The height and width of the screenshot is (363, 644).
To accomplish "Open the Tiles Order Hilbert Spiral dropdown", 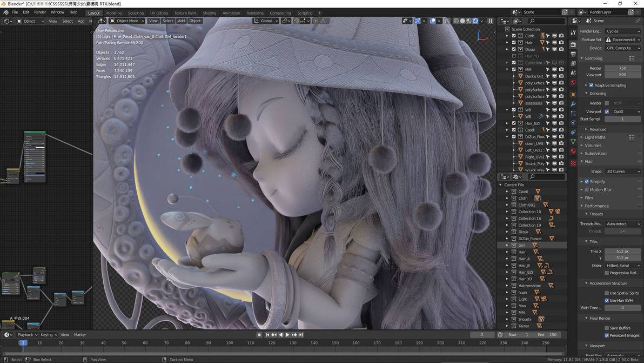I will point(622,266).
